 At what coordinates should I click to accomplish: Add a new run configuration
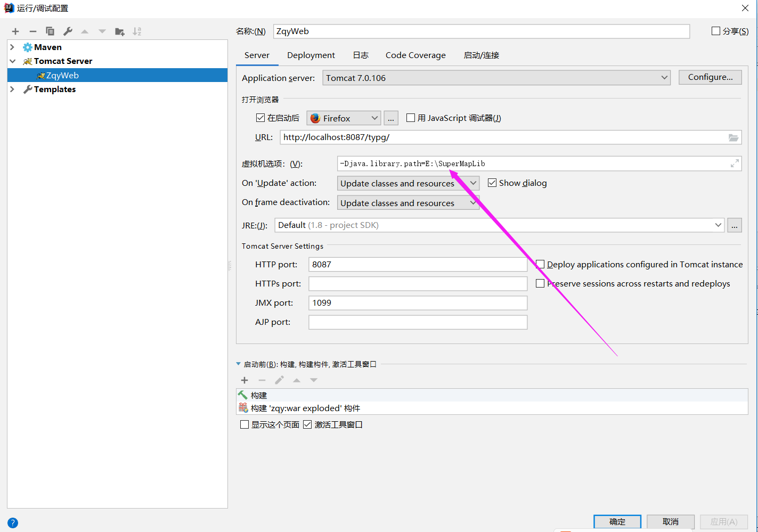click(15, 31)
